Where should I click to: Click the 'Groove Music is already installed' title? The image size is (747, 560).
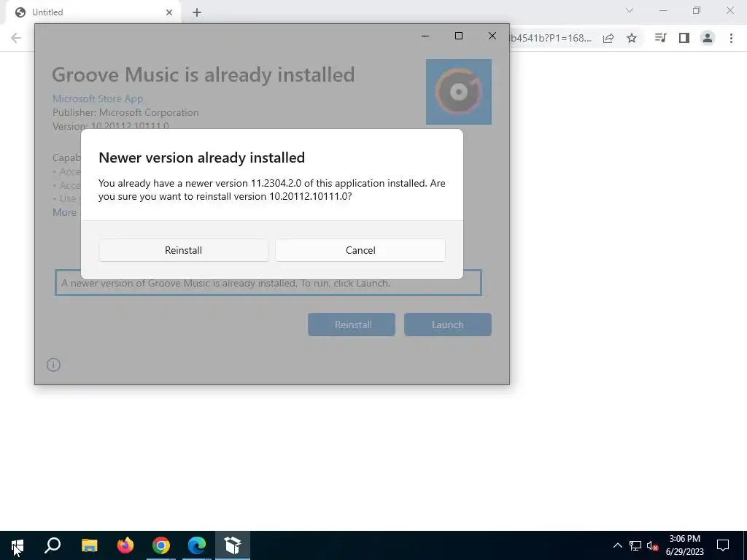pos(204,75)
